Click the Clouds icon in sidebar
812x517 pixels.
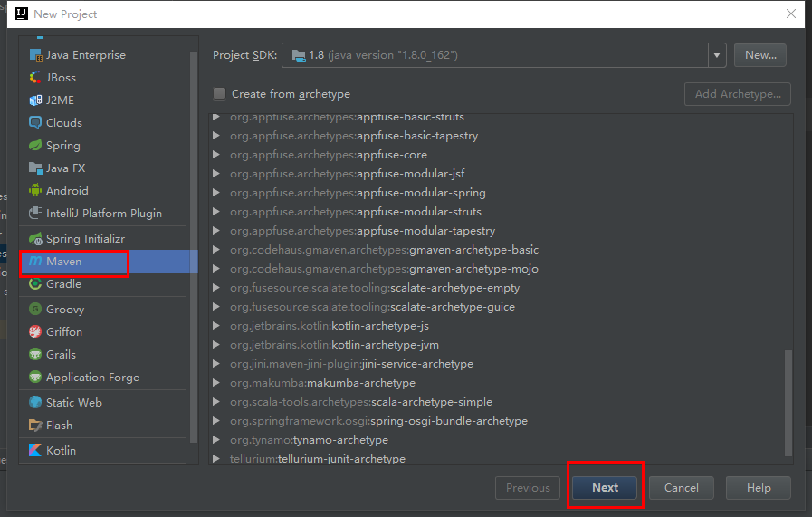coord(35,123)
